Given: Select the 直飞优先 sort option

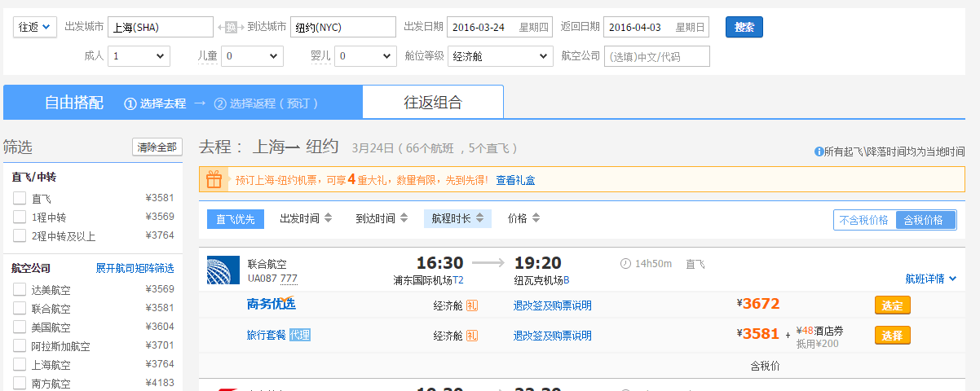Looking at the screenshot, I should pos(236,218).
